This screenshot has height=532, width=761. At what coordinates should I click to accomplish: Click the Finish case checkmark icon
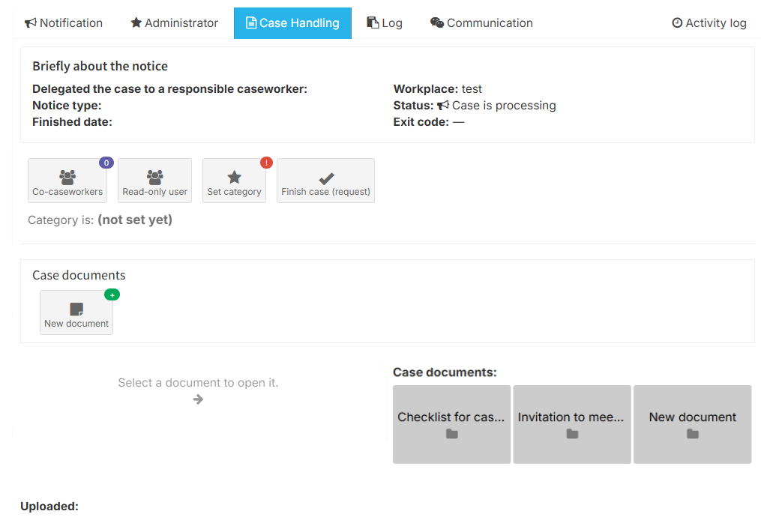coord(326,178)
